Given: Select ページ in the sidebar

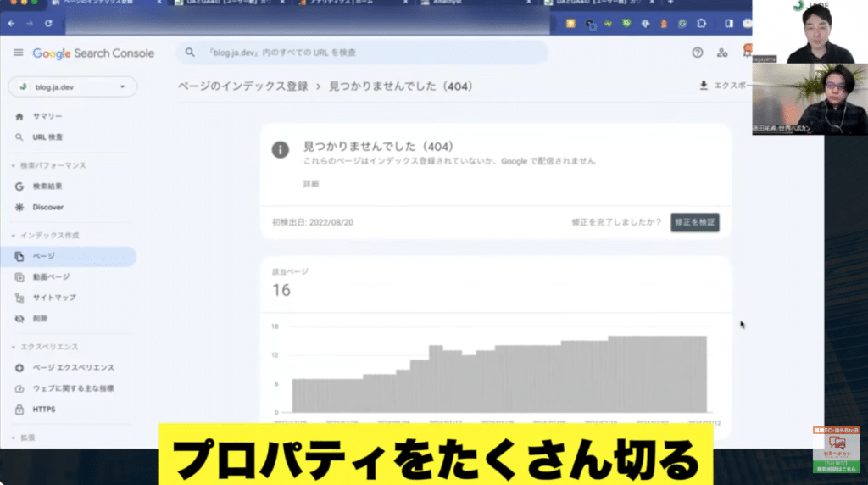Looking at the screenshot, I should 68,256.
